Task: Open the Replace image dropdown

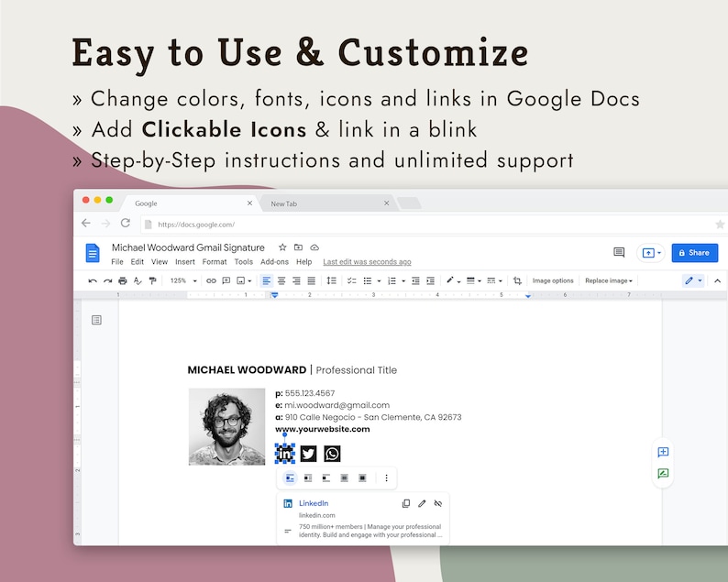Action: coord(609,280)
